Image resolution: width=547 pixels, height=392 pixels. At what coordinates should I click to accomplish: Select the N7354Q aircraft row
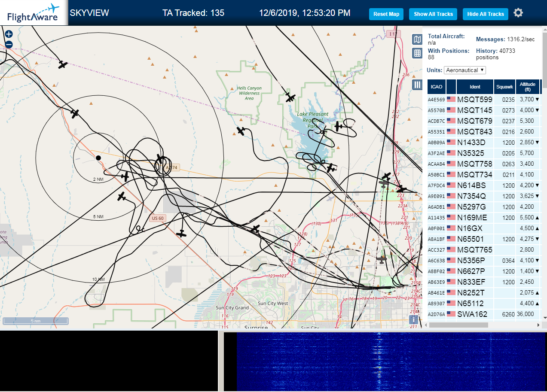coord(483,196)
